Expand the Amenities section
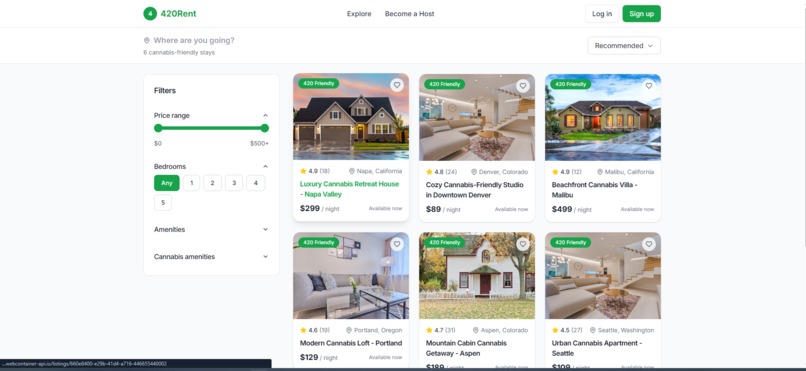The width and height of the screenshot is (806, 371). tap(211, 230)
